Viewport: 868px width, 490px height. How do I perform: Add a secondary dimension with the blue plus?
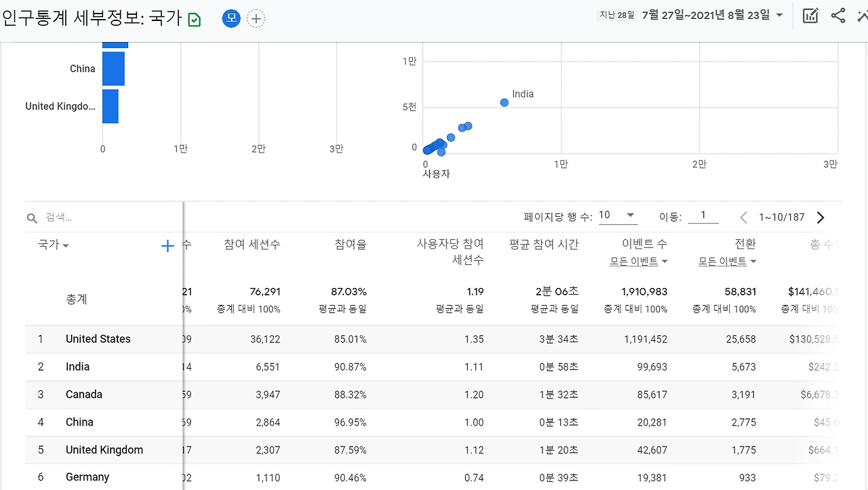tap(167, 246)
